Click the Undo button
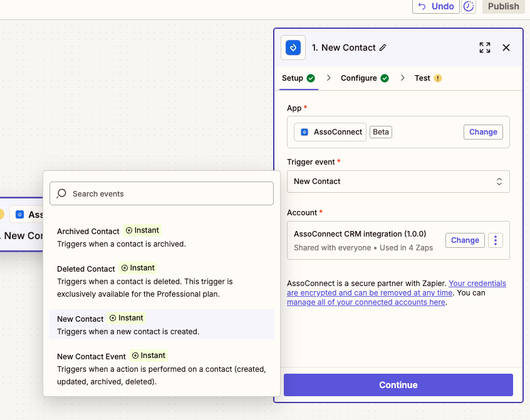 coord(435,6)
